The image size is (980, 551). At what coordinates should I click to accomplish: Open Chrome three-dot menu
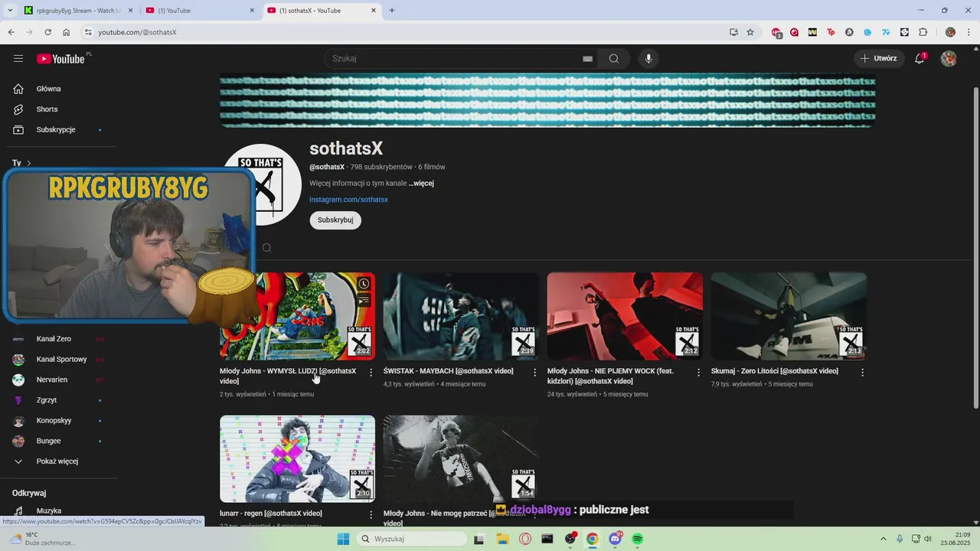[969, 32]
